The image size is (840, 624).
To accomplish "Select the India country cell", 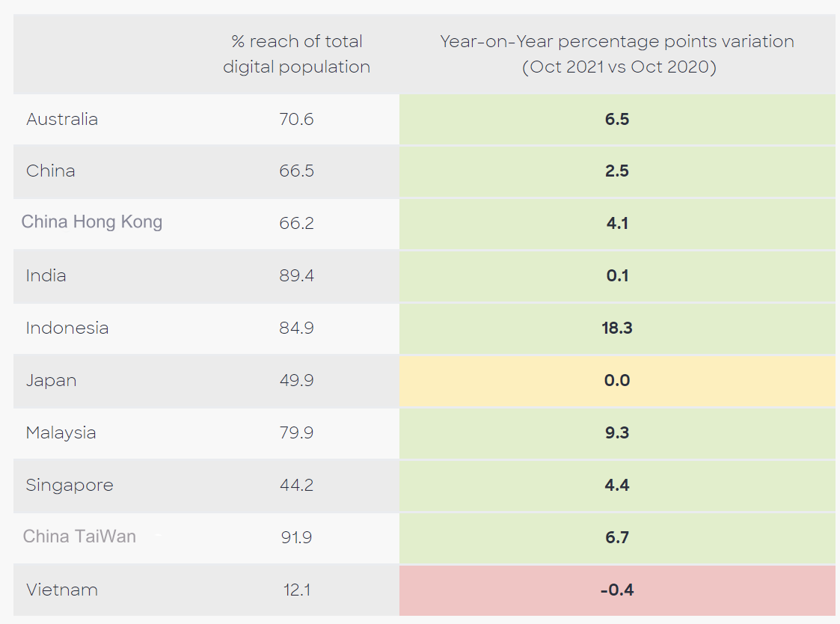I will point(46,275).
